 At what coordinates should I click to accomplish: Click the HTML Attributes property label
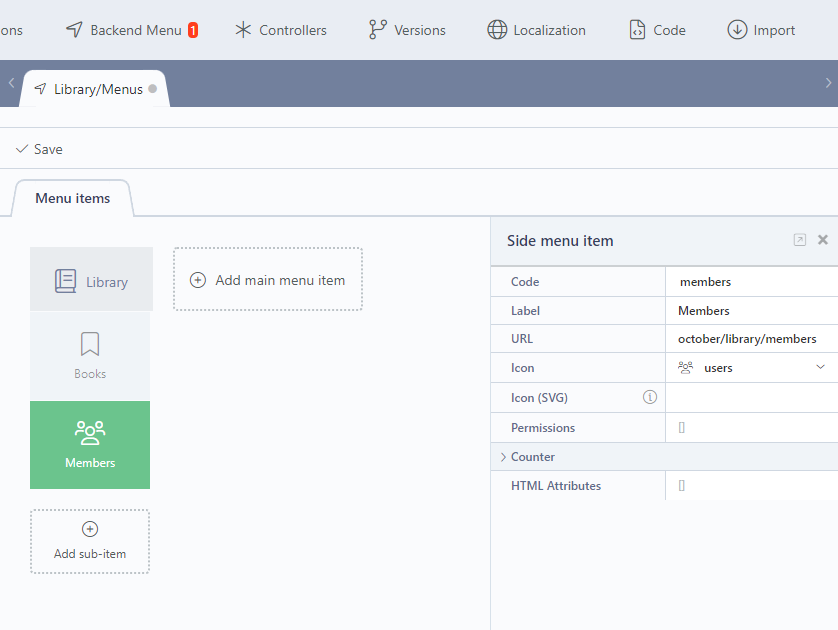pos(556,486)
